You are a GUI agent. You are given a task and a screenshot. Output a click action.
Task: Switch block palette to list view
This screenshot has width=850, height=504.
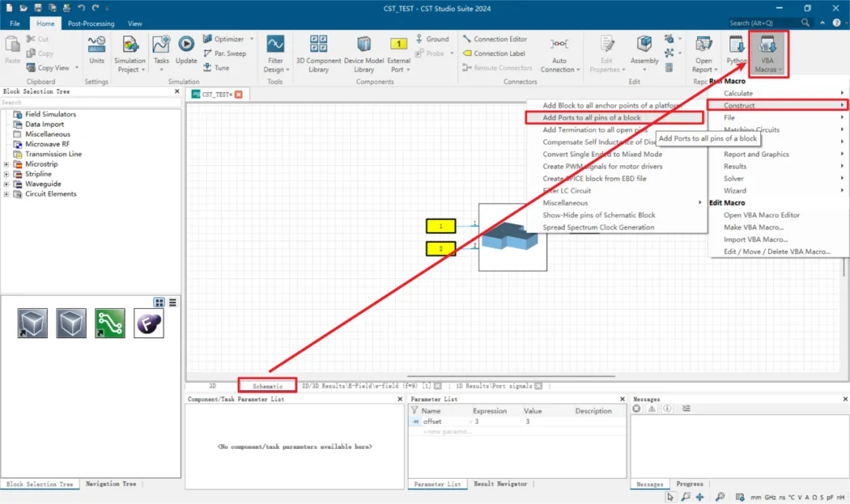click(x=172, y=303)
